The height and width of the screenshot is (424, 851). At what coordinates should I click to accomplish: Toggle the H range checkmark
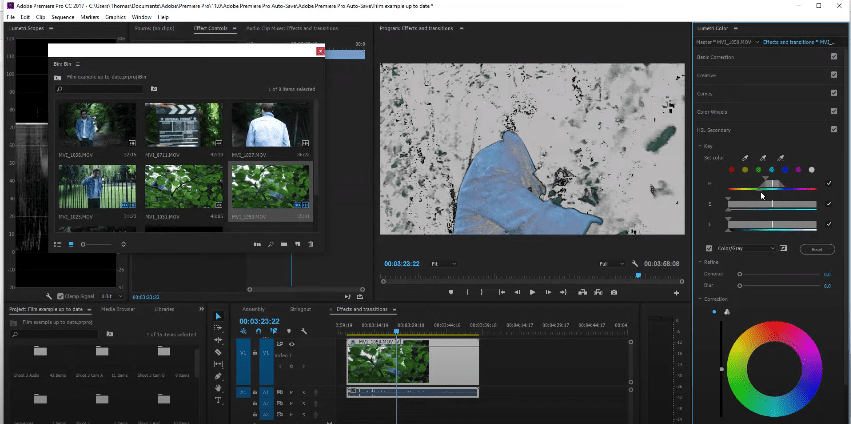point(829,183)
